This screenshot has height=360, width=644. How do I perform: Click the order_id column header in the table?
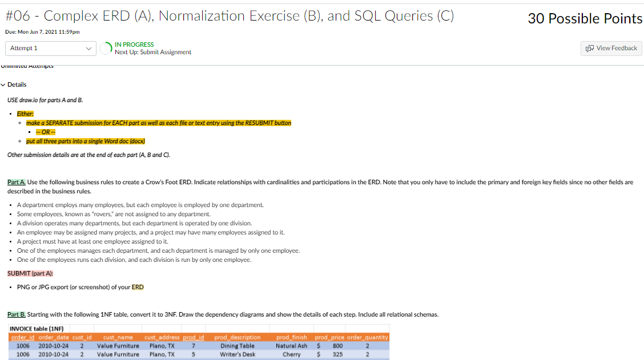click(x=24, y=337)
